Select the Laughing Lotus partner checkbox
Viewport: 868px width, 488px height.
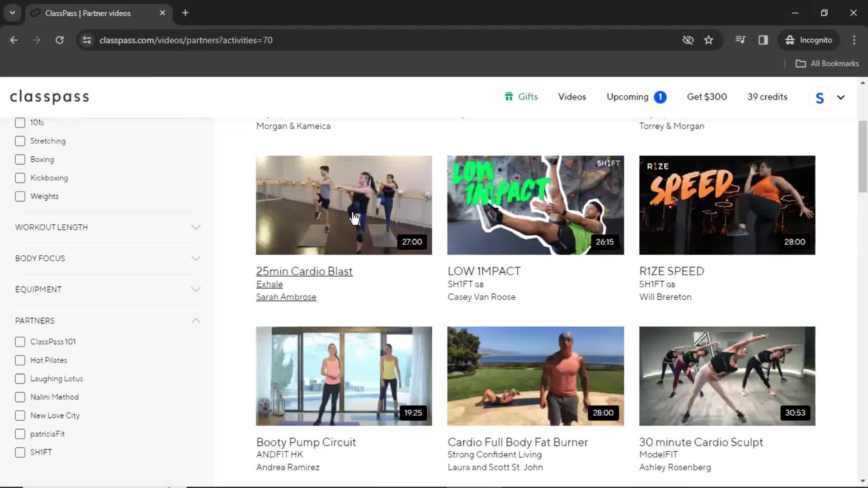pyautogui.click(x=20, y=379)
